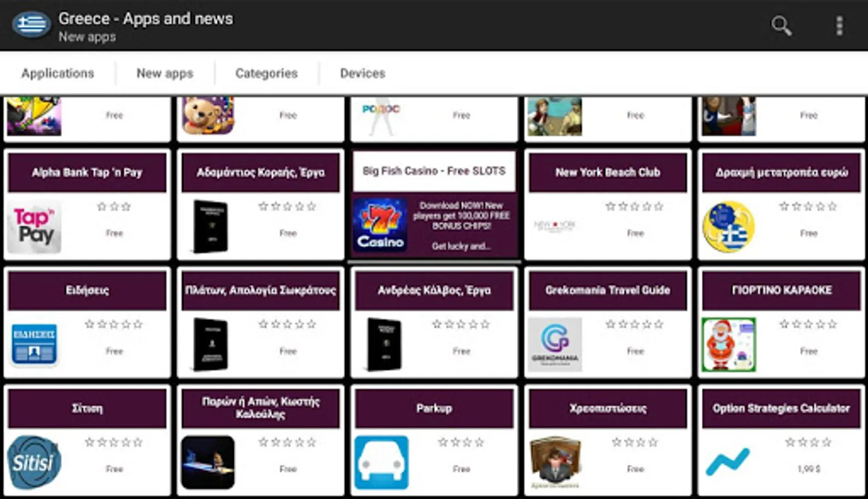This screenshot has height=499, width=868.
Task: Tap the Grekomania logo icon
Action: 554,344
